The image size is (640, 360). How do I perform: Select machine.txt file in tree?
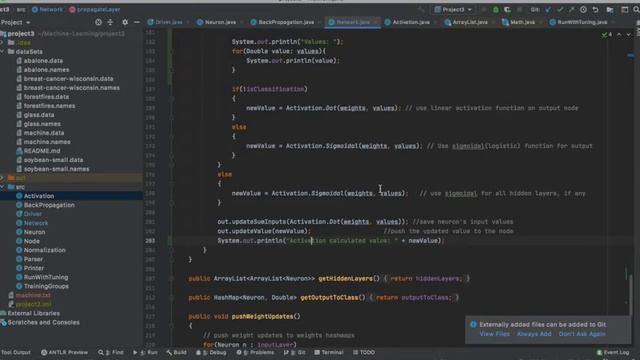[33, 295]
